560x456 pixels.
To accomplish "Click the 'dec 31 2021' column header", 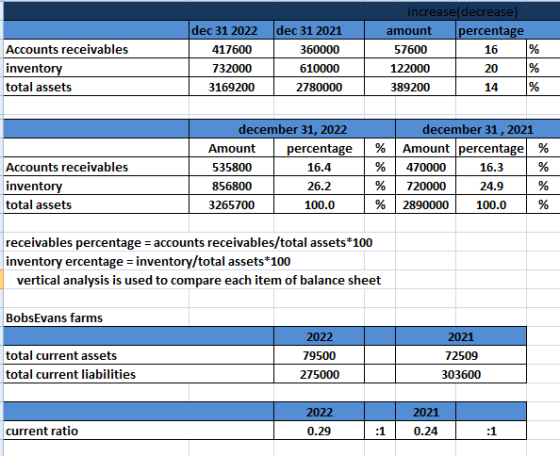I will tap(319, 30).
